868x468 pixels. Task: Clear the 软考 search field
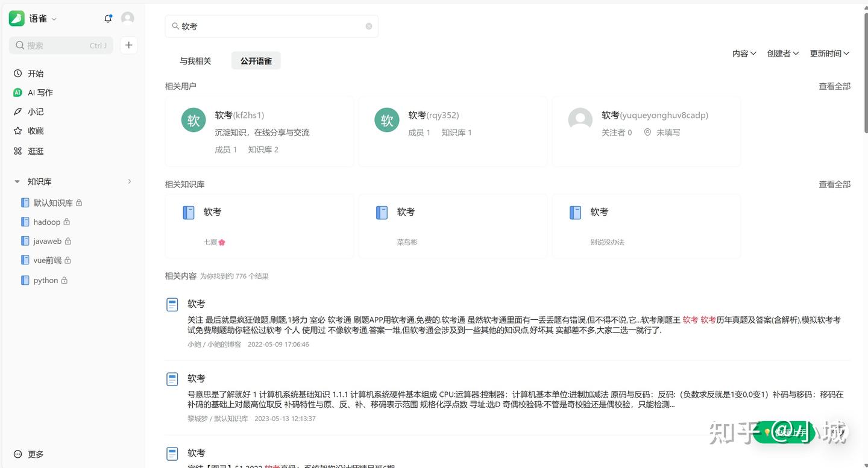tap(369, 26)
